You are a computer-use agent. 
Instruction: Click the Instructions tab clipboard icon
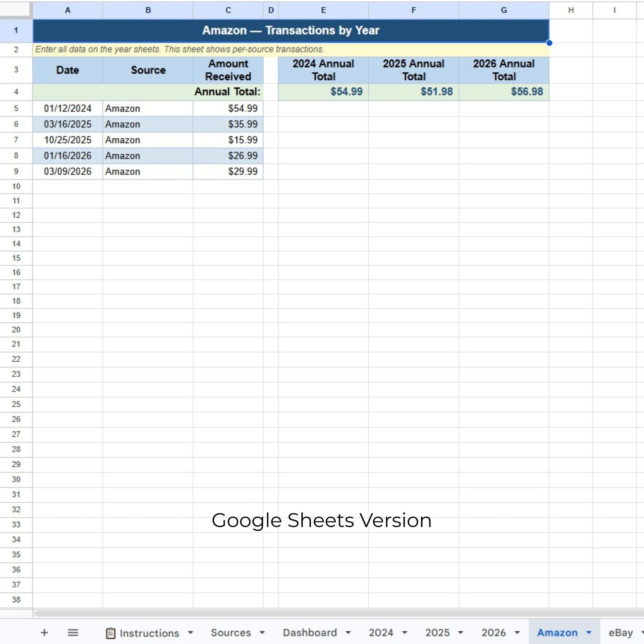[111, 633]
